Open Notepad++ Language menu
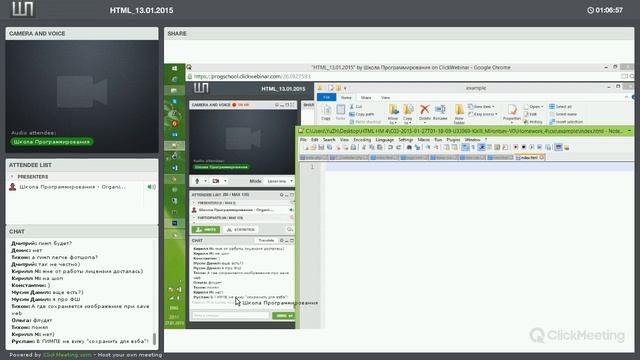Screen dimensions: 640x360 [x=384, y=140]
